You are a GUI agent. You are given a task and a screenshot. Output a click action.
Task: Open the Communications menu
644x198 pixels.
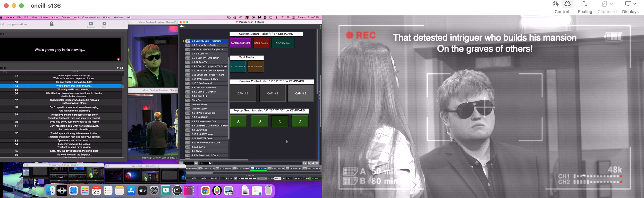(91, 18)
